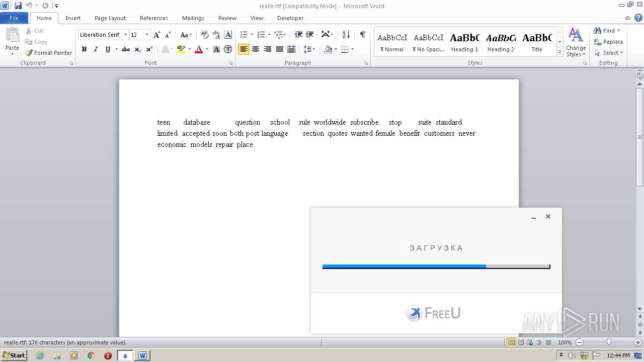This screenshot has width=644, height=362.
Task: Toggle underline formatting
Action: 108,49
